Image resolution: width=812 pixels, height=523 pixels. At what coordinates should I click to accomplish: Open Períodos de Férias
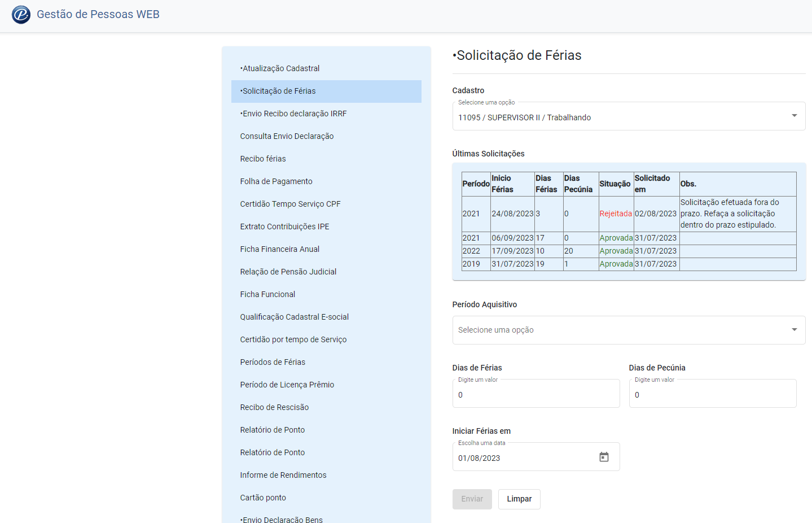[326, 362]
